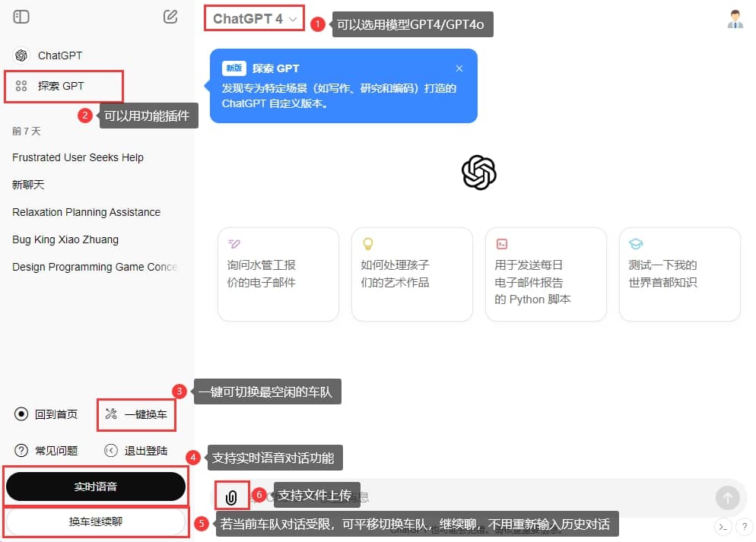Viewport: 756px width, 542px height.
Task: Click the send message arrow icon
Action: (x=728, y=498)
